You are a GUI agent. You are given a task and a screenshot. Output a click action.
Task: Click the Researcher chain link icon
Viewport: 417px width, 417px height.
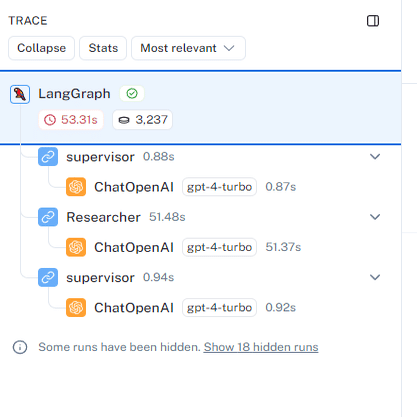pos(48,217)
